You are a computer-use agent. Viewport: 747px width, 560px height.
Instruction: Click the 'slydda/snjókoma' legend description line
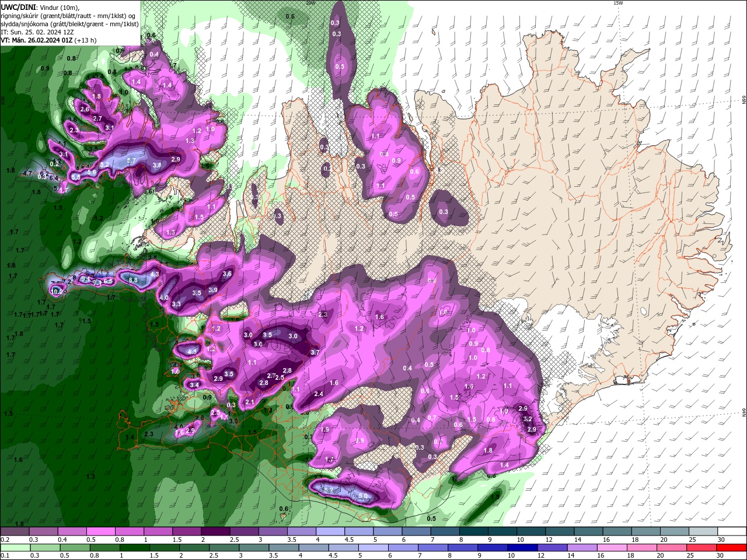point(69,24)
